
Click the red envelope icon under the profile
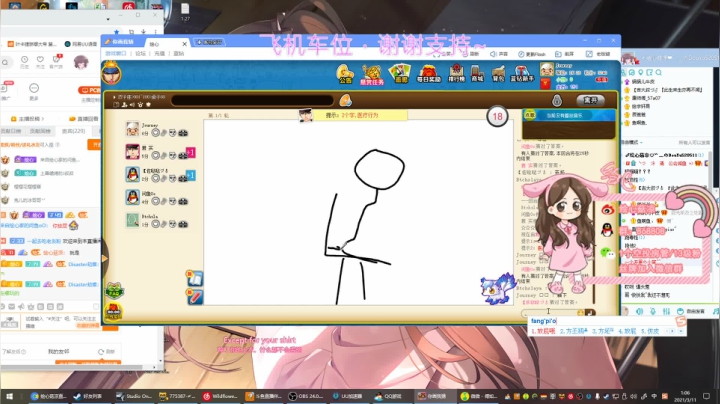[x=545, y=84]
